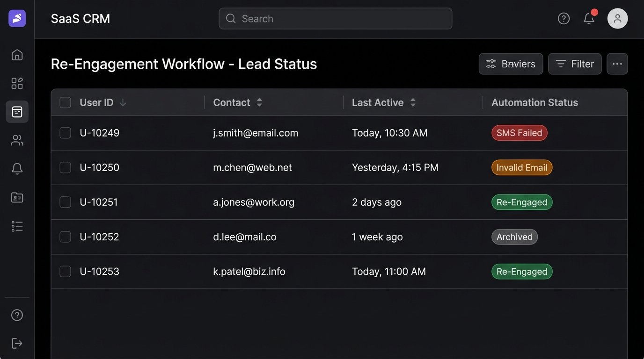The image size is (644, 359).
Task: Click the SMS Failed status badge for U-10249
Action: coord(520,133)
